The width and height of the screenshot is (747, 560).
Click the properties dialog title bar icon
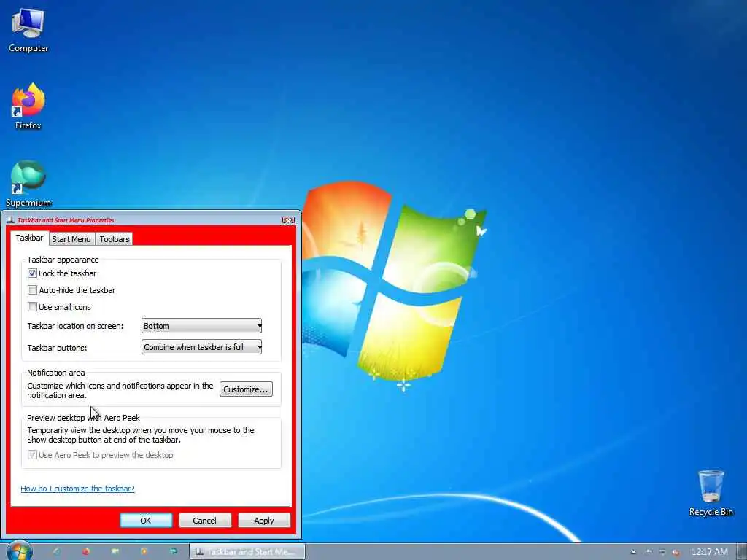[10, 220]
